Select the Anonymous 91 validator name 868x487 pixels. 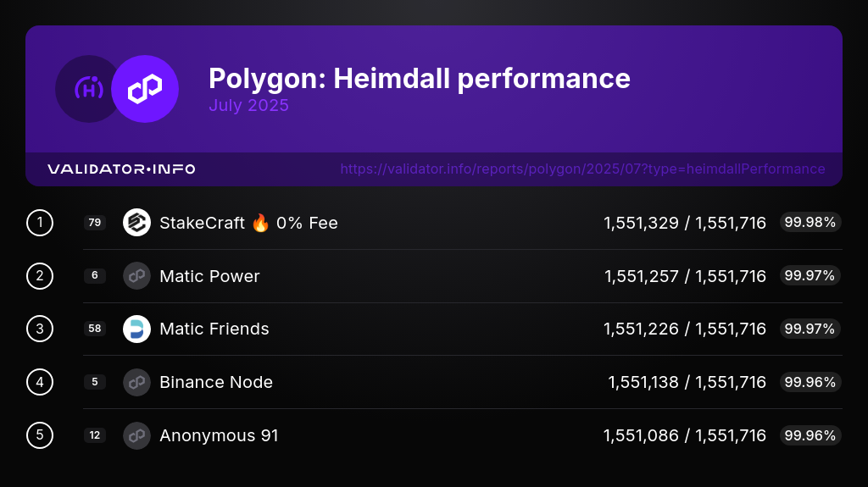coord(219,436)
